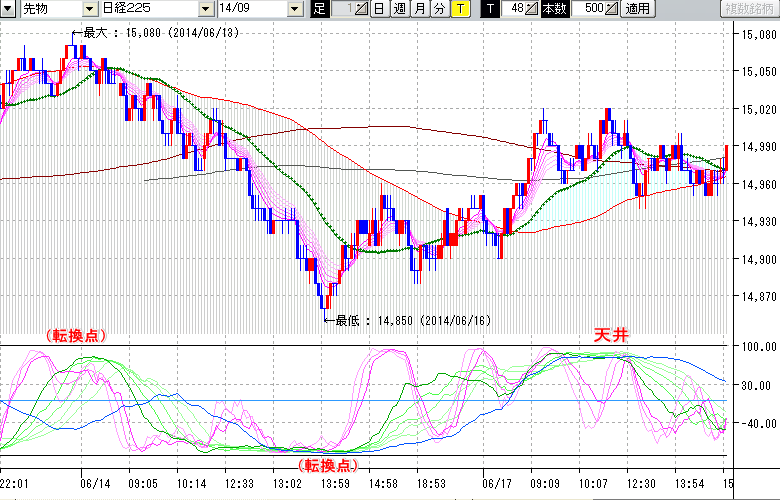The height and width of the screenshot is (500, 780).
Task: Click the far-left toolbar dropdown arrow
Action: [x=7, y=9]
